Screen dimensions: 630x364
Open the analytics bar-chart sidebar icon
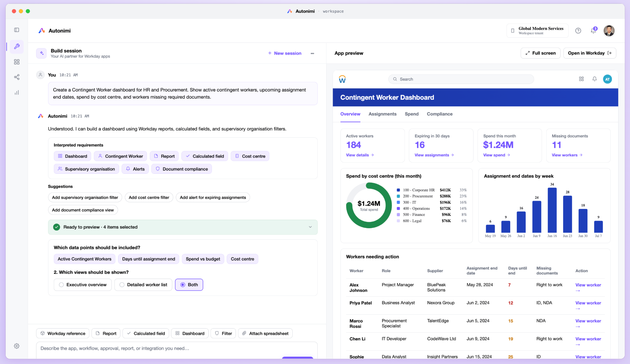click(x=17, y=92)
